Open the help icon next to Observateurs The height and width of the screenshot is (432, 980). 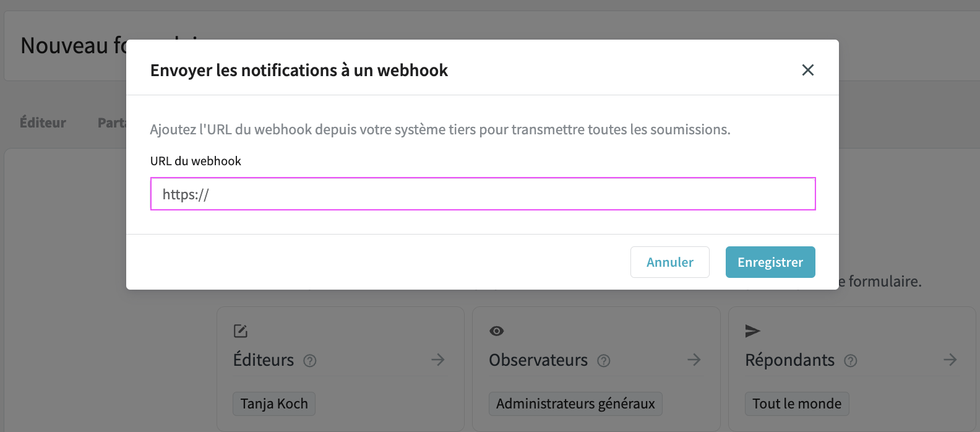click(x=604, y=361)
